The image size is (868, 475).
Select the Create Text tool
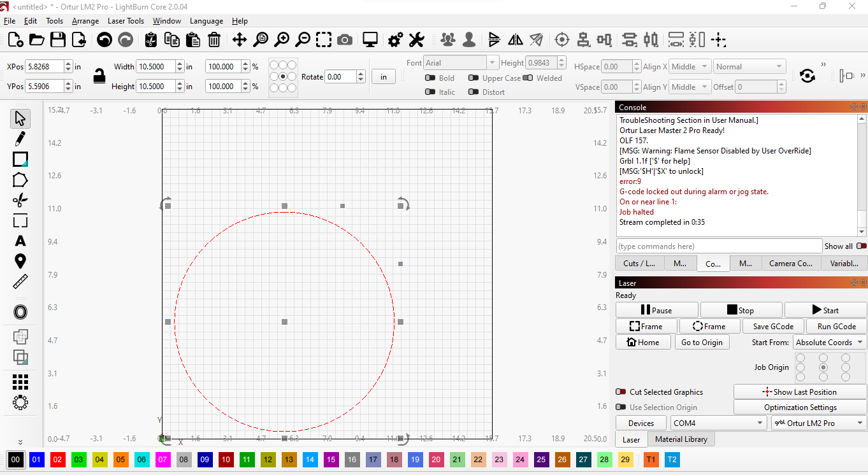point(20,241)
